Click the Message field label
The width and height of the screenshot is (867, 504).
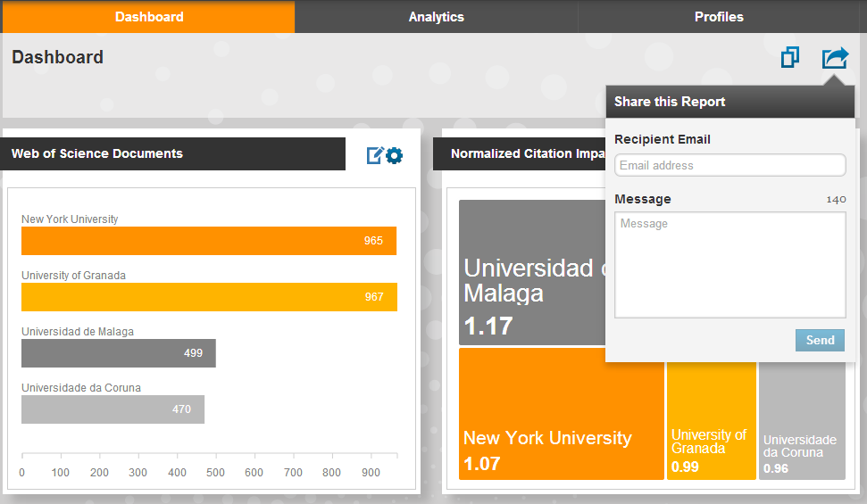pyautogui.click(x=643, y=199)
